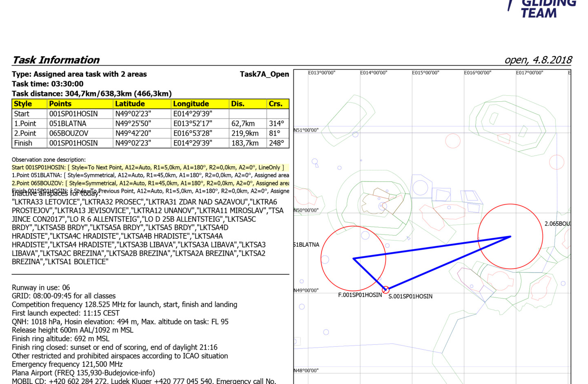This screenshot has height=384, width=588.
Task: Select the 065BOUZOV cell in the table
Action: click(69, 133)
